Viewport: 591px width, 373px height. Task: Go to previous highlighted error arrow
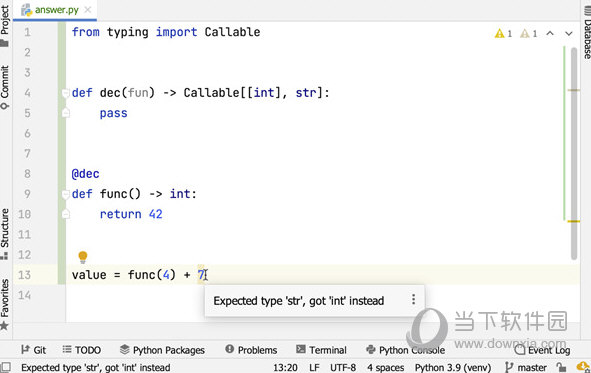tap(550, 33)
